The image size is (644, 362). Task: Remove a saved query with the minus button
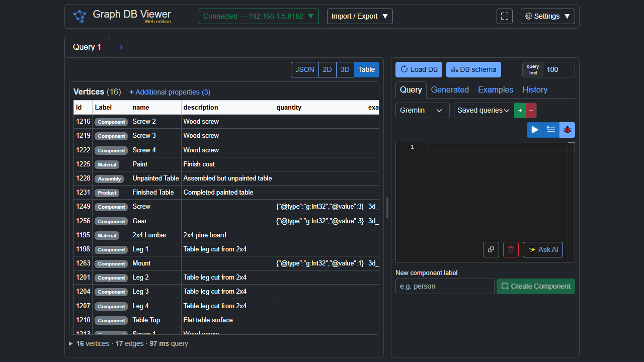tap(531, 110)
